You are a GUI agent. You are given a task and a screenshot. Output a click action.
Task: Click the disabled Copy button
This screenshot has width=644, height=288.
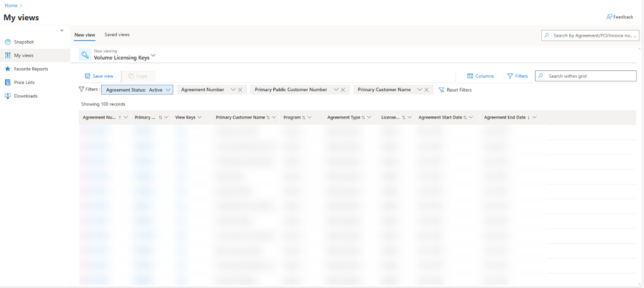[138, 76]
